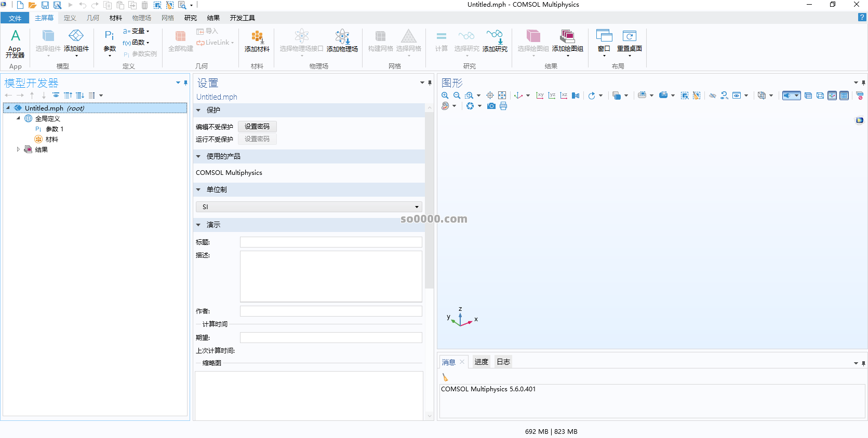Collapse the 保护 section in settings
This screenshot has height=438, width=868.
(x=198, y=110)
